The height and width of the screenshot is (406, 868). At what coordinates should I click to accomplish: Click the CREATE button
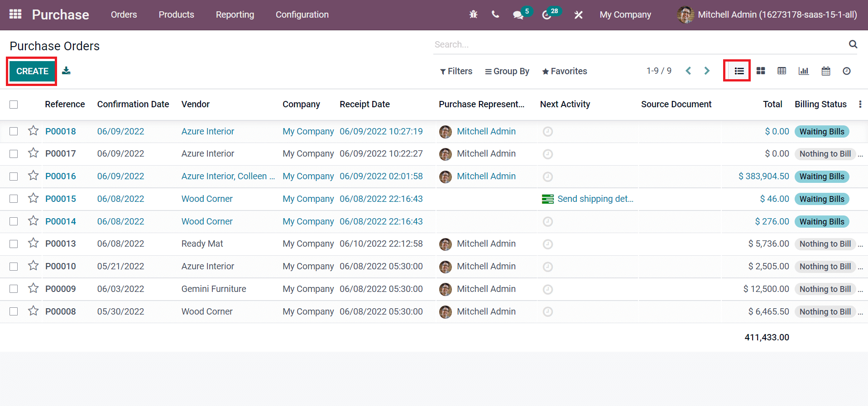point(32,71)
